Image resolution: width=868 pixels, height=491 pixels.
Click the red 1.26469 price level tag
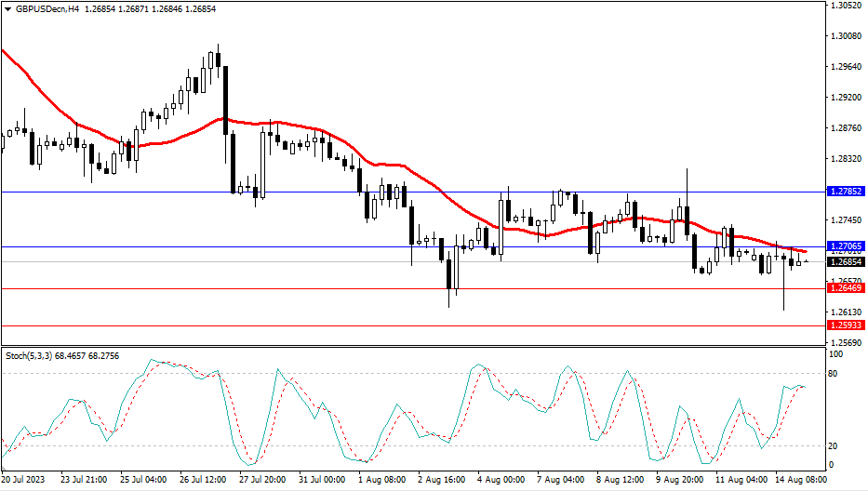pos(846,289)
